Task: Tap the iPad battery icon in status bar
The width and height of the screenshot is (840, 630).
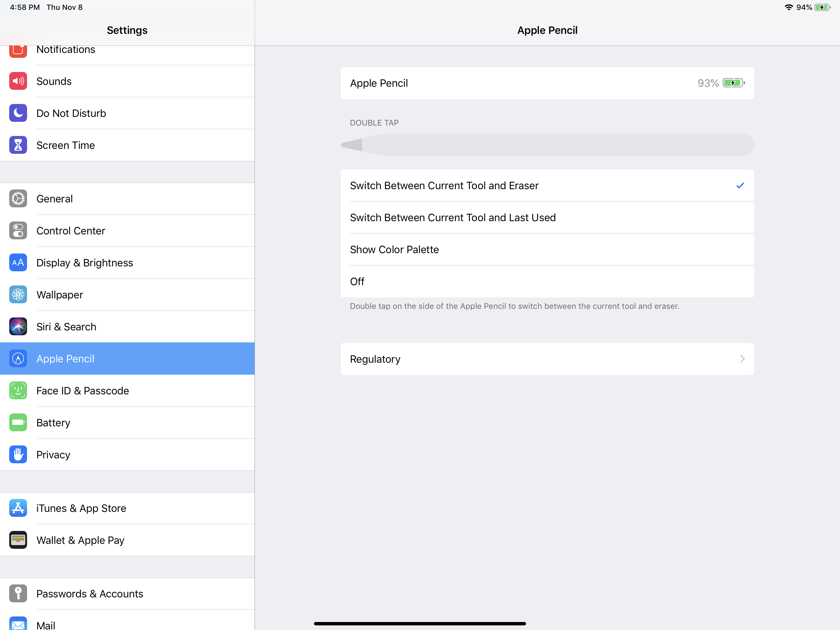Action: pyautogui.click(x=822, y=7)
